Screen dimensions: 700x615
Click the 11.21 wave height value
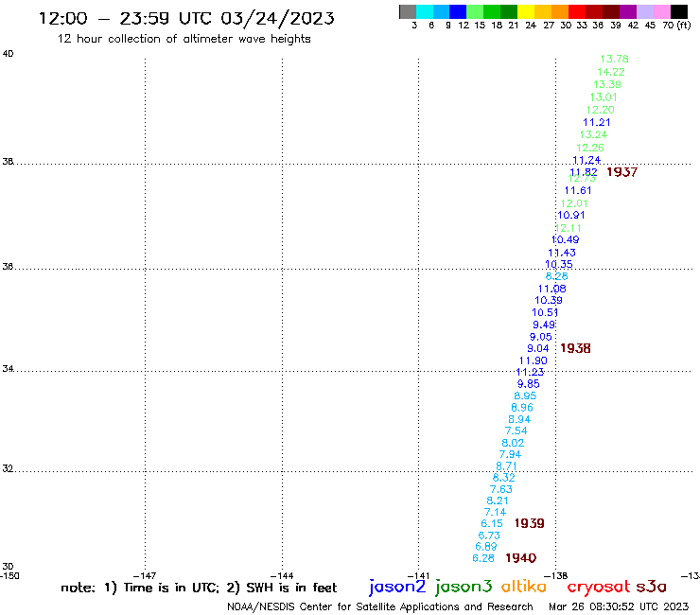(597, 122)
